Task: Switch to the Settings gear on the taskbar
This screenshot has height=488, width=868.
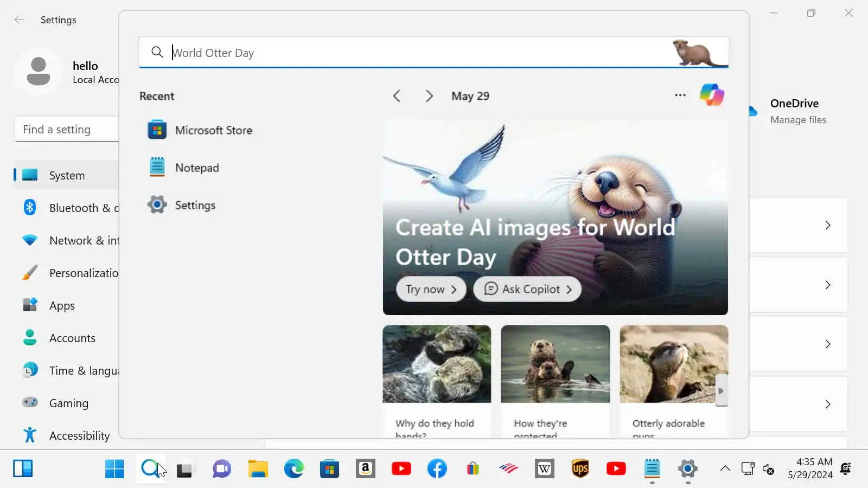Action: click(x=687, y=468)
